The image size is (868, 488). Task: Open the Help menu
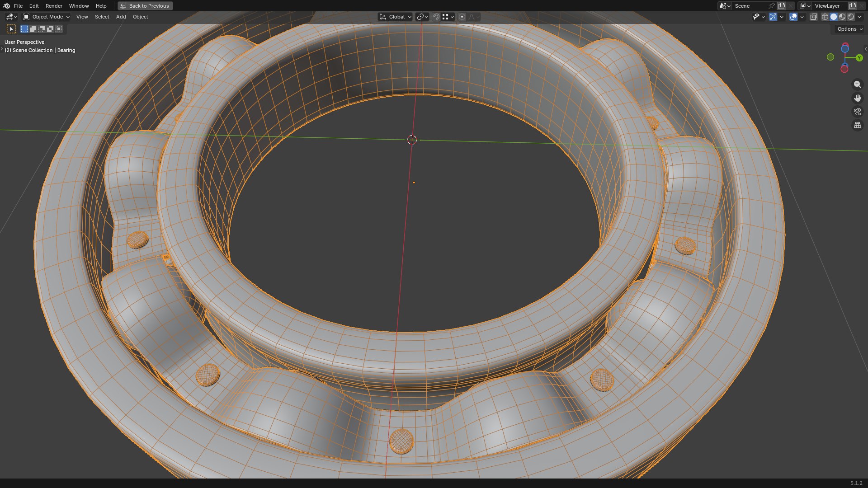point(101,6)
